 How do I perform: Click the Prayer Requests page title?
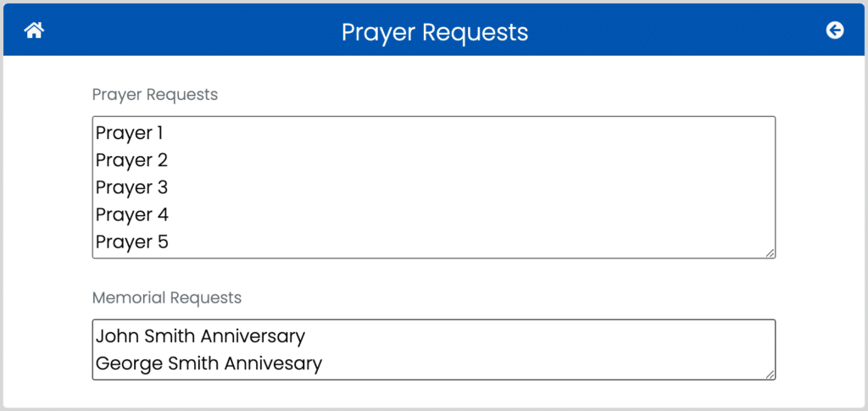pos(435,32)
